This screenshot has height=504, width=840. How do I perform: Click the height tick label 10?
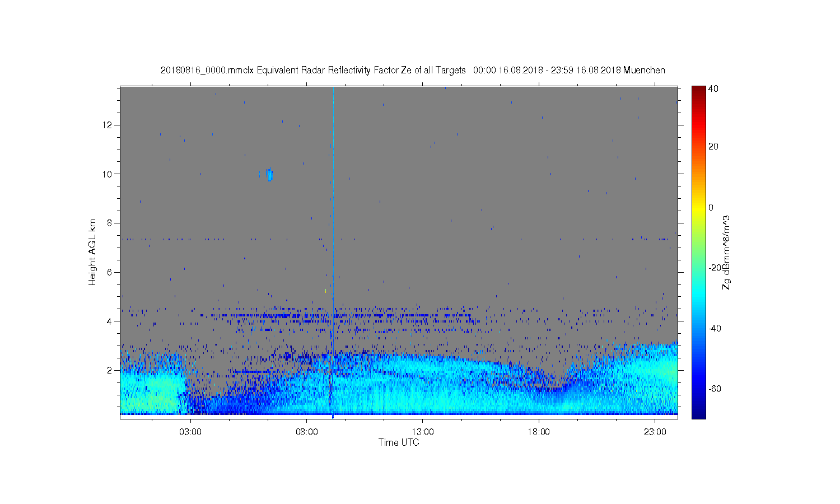[x=108, y=174]
